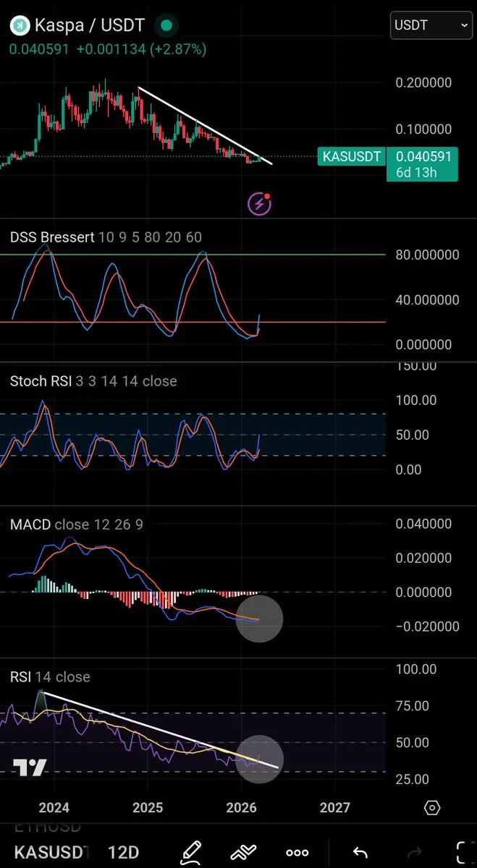Open DSS Bressert indicator legend
477x868 pixels.
(x=106, y=237)
